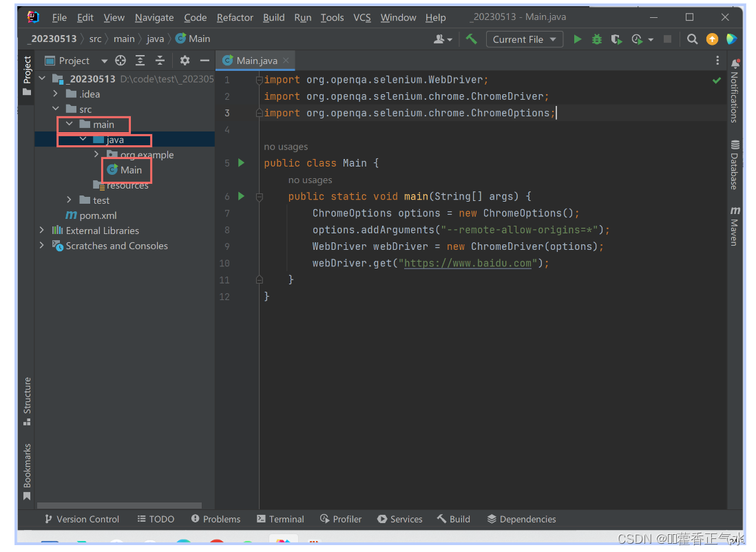Collapse All nodes in Project tree
The image size is (756, 552).
[x=159, y=61]
